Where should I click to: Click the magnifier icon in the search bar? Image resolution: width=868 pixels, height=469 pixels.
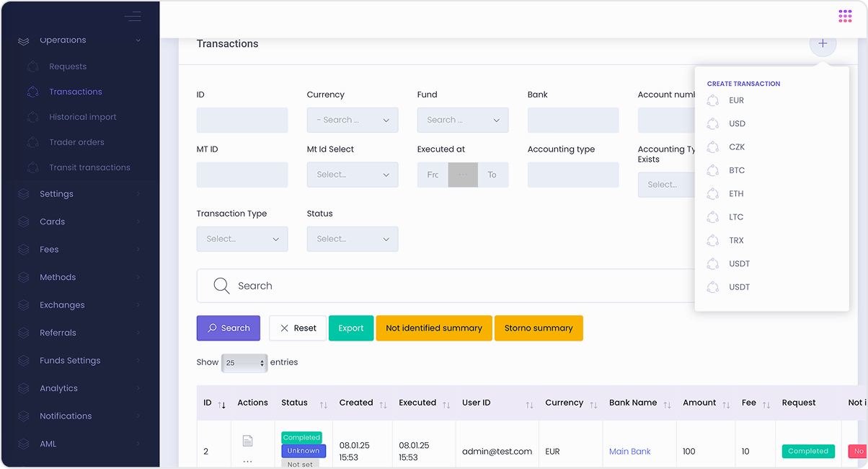click(221, 285)
